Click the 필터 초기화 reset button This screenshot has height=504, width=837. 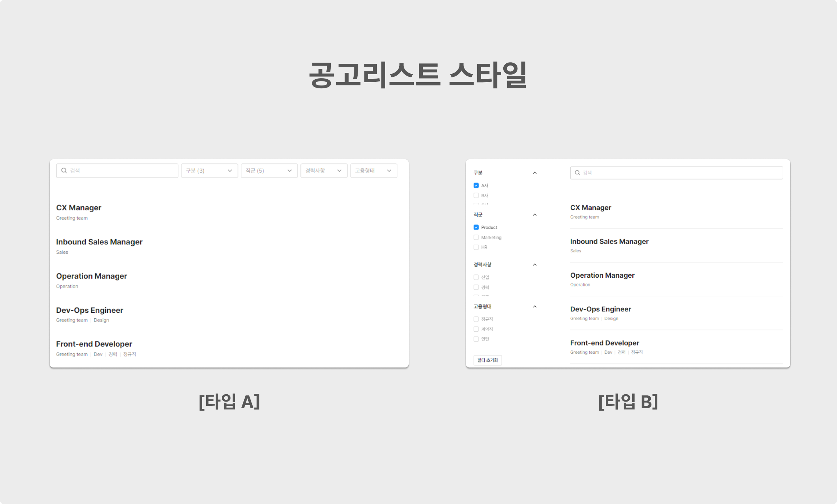487,360
